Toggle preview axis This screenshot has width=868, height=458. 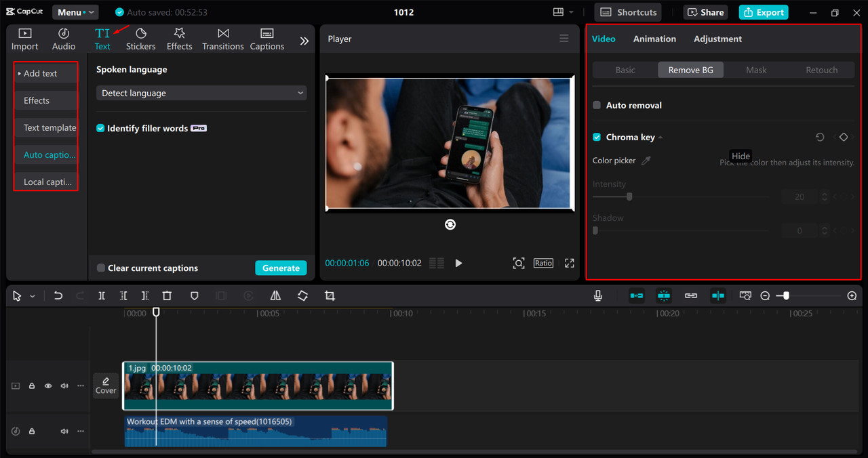(x=718, y=296)
